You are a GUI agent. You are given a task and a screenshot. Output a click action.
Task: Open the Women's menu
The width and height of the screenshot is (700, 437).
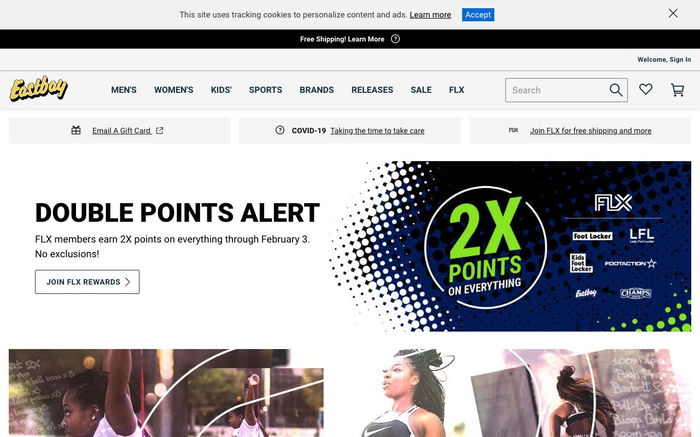174,90
